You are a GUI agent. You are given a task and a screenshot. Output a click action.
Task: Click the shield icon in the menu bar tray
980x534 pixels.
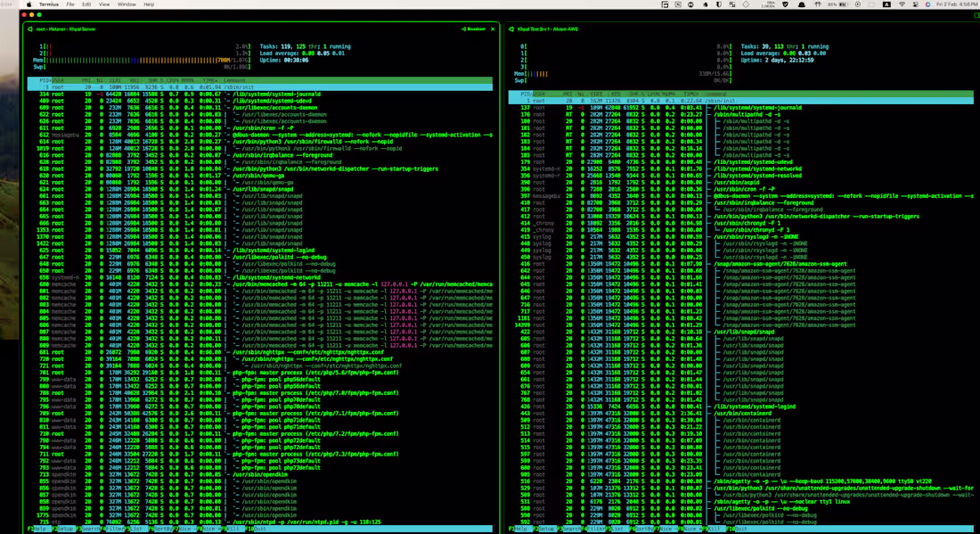tap(785, 4)
